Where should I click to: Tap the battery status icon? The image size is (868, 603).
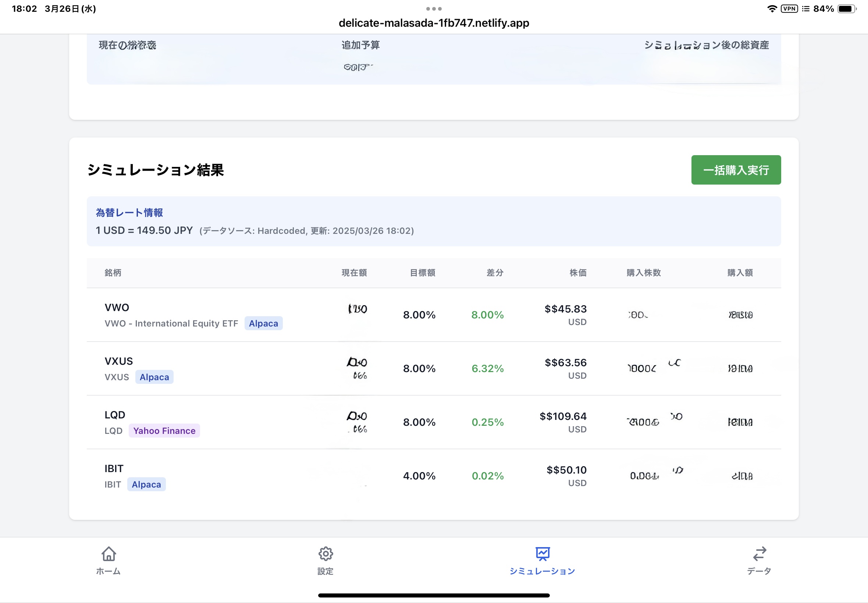coord(847,9)
